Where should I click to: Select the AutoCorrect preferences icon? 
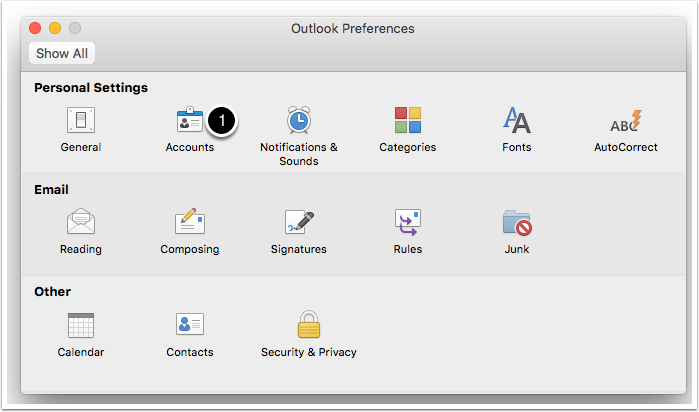[x=626, y=122]
